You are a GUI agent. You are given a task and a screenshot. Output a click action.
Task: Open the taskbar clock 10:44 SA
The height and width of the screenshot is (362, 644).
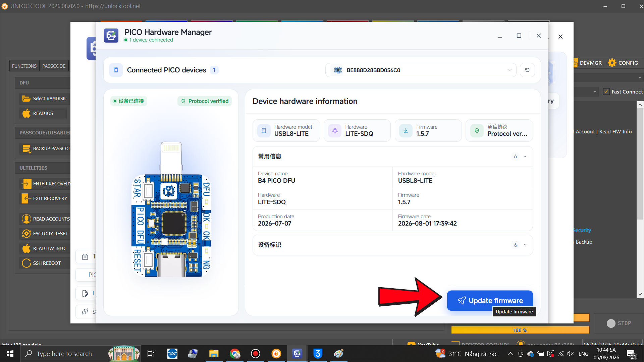[606, 354]
